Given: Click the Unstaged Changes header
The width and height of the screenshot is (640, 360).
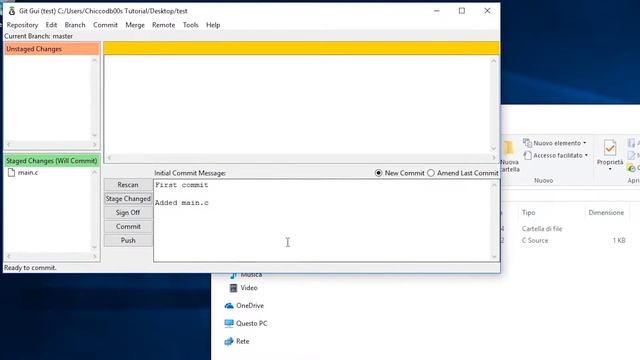Looking at the screenshot, I should pos(52,49).
